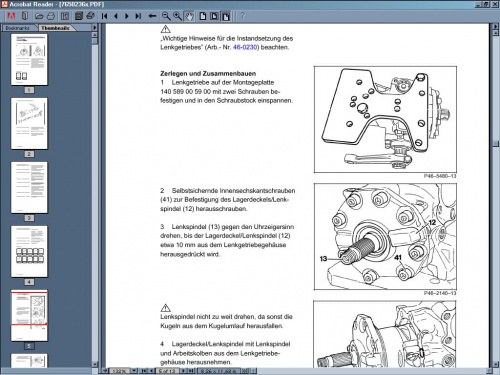
Task: Select page 2 thumbnail
Action: click(29, 124)
